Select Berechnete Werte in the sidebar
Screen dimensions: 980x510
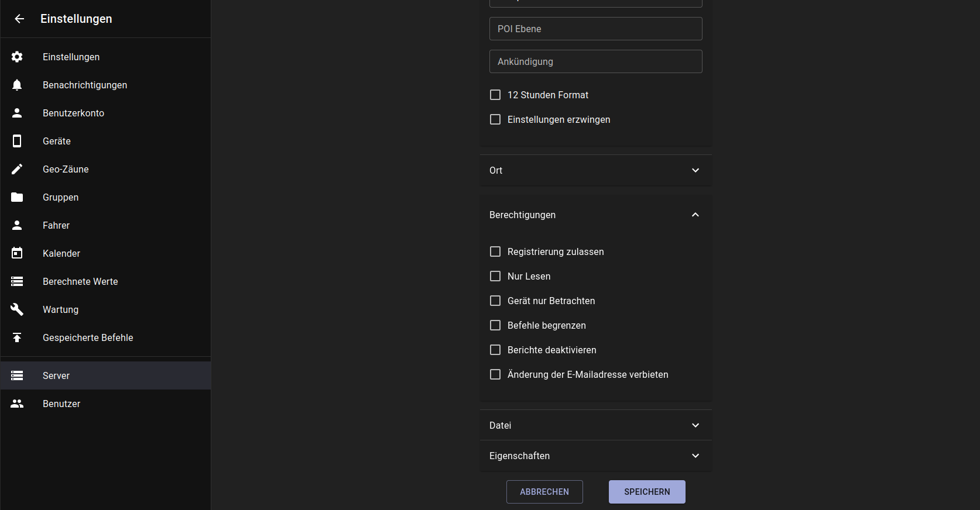[x=80, y=281]
